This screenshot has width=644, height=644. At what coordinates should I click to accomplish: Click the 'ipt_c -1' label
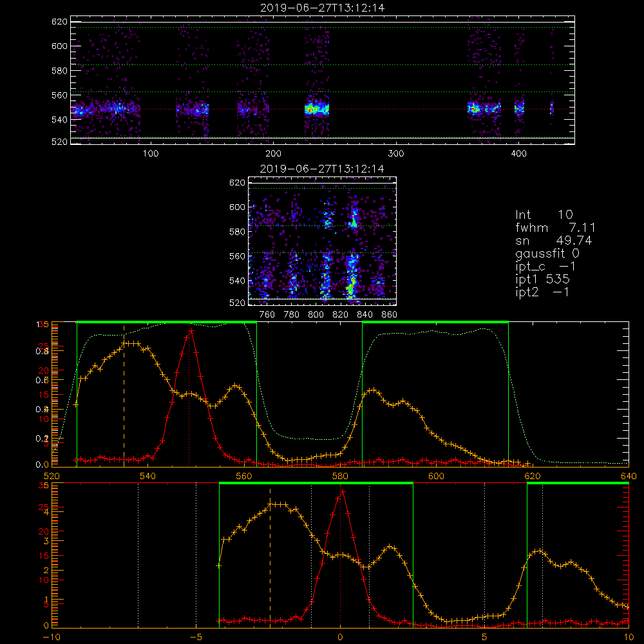click(545, 267)
